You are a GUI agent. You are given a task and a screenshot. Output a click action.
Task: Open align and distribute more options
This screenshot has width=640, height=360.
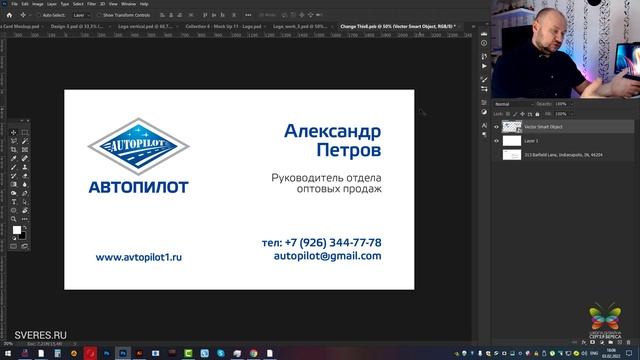(248, 15)
